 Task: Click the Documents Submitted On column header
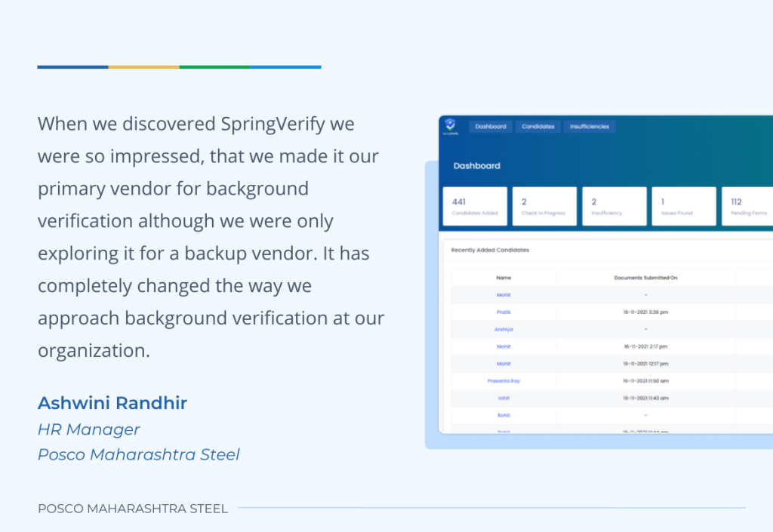(645, 278)
